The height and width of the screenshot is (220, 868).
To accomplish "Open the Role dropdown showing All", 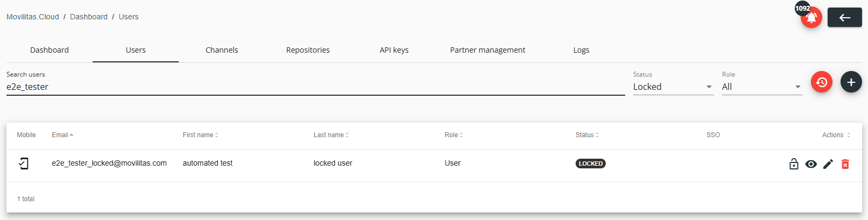I will (762, 87).
